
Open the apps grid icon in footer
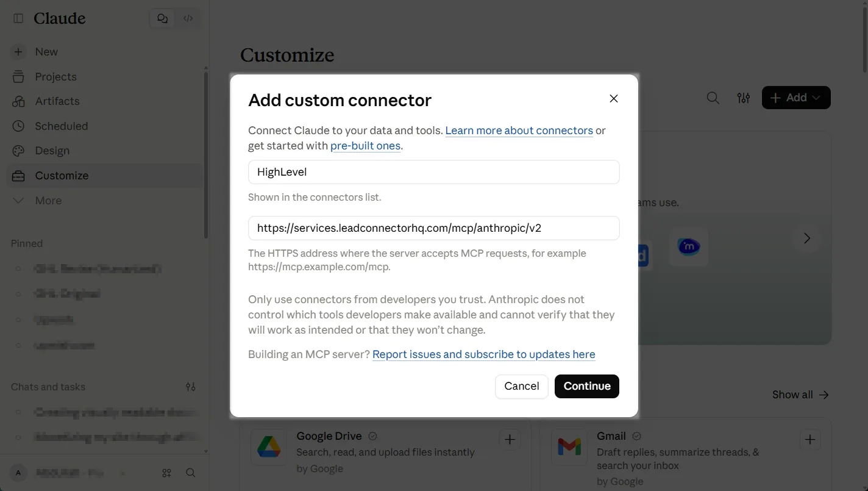(166, 473)
